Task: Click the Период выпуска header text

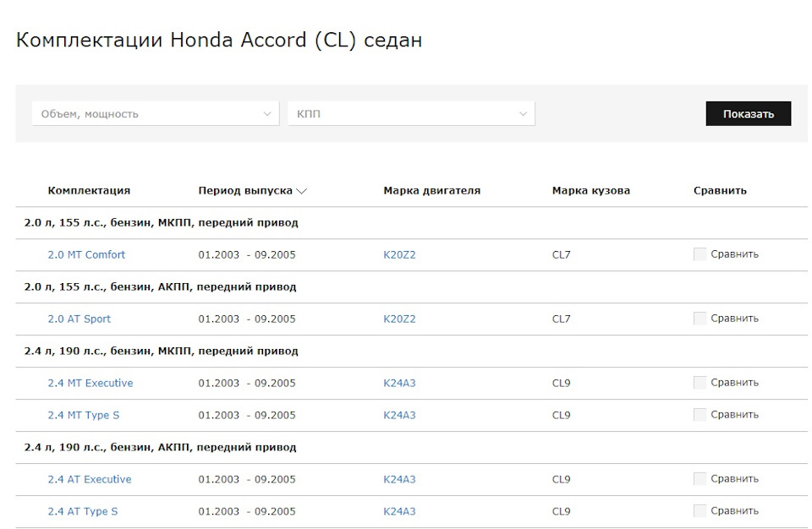Action: (245, 190)
